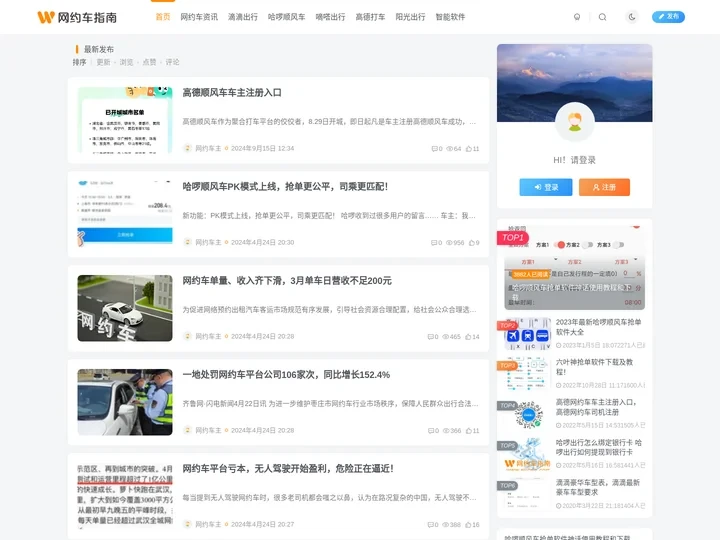Click views icon showing 366
This screenshot has width=720, height=540.
tap(446, 431)
